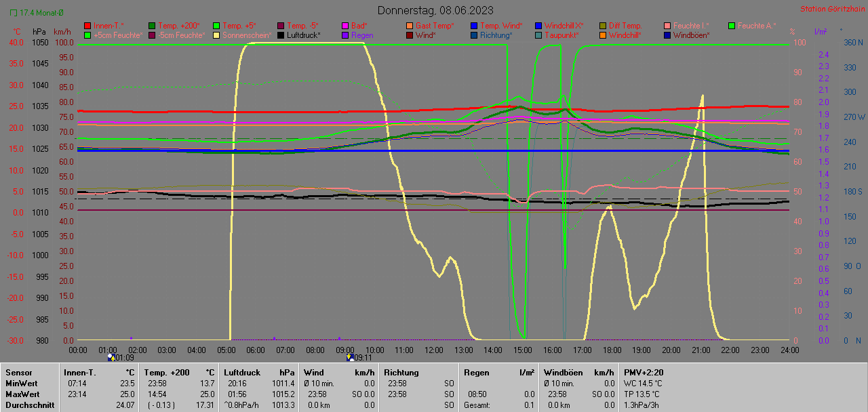Click the 24.07 average indoor temperature value

coord(125,405)
